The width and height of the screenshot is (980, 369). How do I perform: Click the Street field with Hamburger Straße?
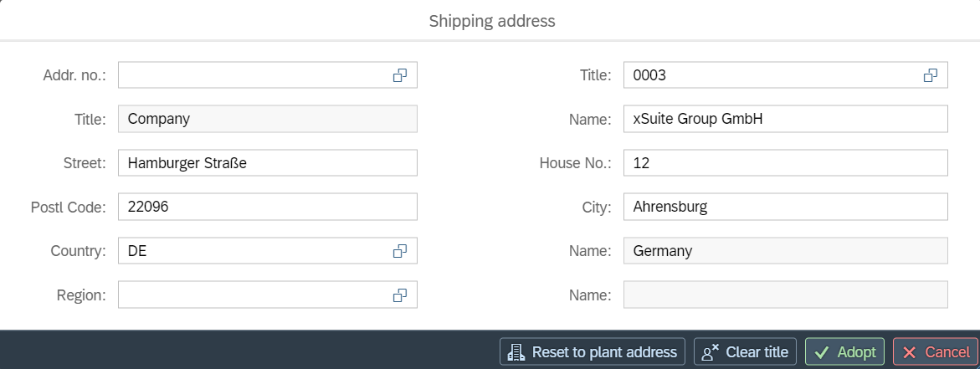pos(267,163)
